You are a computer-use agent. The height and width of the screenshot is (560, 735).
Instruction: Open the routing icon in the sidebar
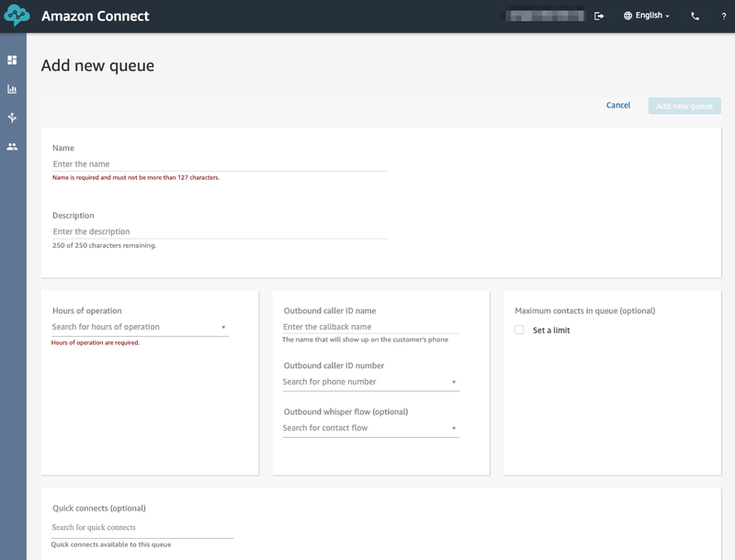click(12, 118)
